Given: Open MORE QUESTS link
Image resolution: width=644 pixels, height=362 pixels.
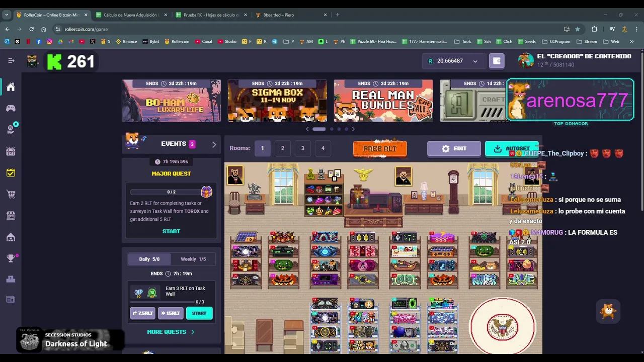Looking at the screenshot, I should click(x=171, y=332).
